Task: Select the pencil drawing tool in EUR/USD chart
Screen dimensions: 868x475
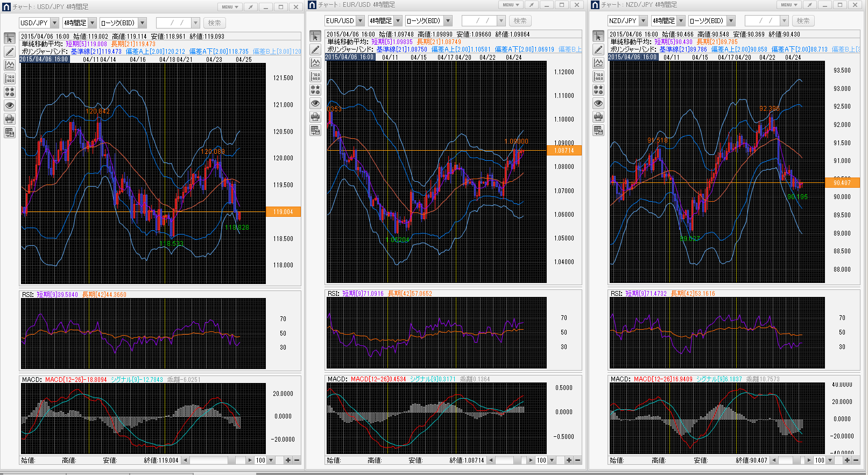Action: point(315,50)
